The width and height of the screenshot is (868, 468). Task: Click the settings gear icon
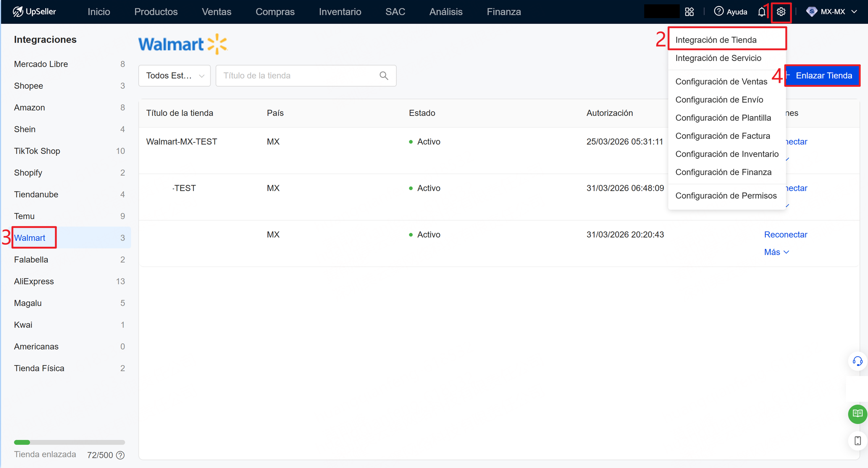point(781,12)
